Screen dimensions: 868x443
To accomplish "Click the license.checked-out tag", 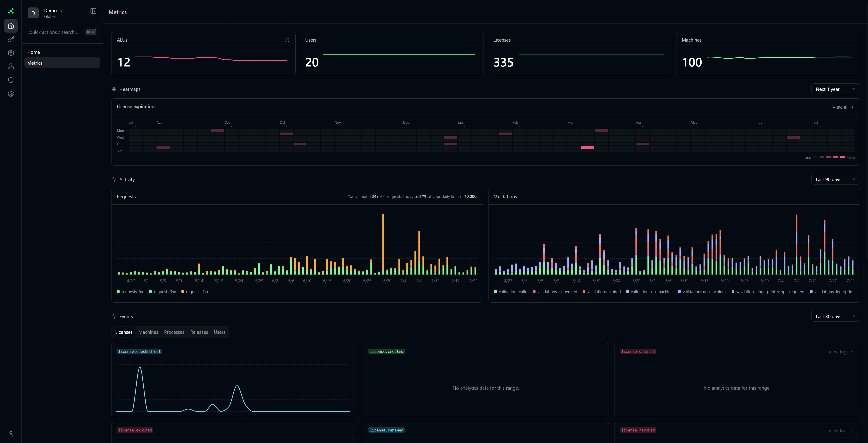I will coord(140,351).
